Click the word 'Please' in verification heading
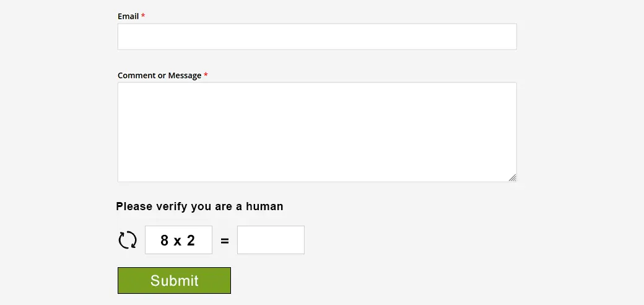 point(134,206)
